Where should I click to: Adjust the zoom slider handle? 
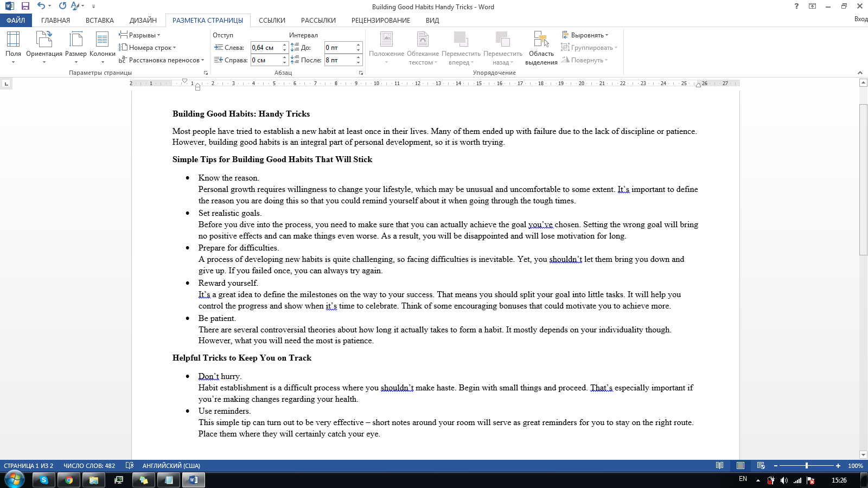click(x=807, y=466)
